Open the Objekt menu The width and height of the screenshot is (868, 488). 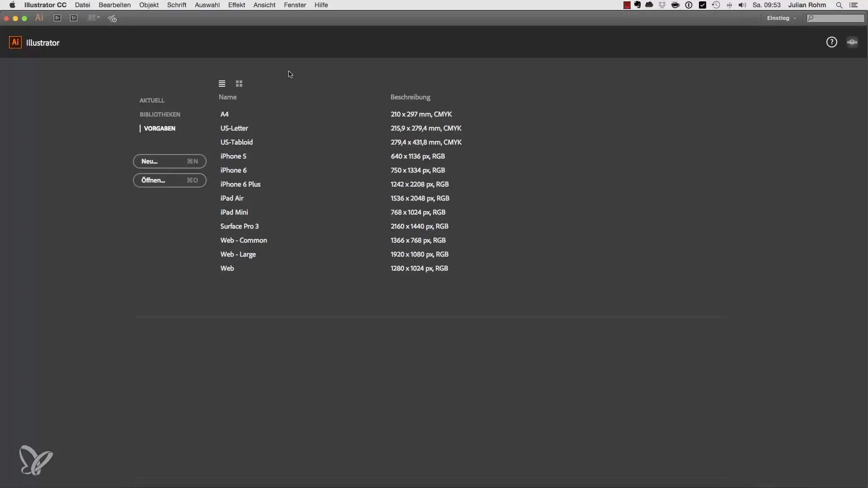(149, 5)
